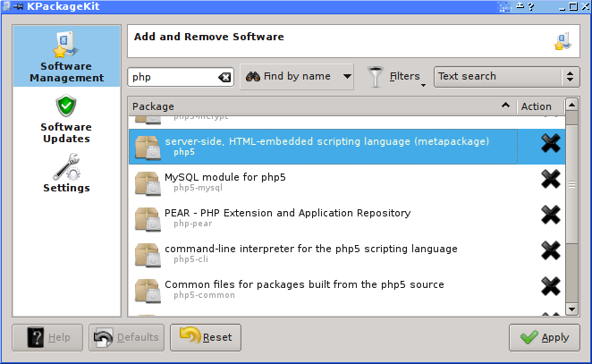Click the Reset button
Viewport: 592px width, 364px height.
[206, 337]
